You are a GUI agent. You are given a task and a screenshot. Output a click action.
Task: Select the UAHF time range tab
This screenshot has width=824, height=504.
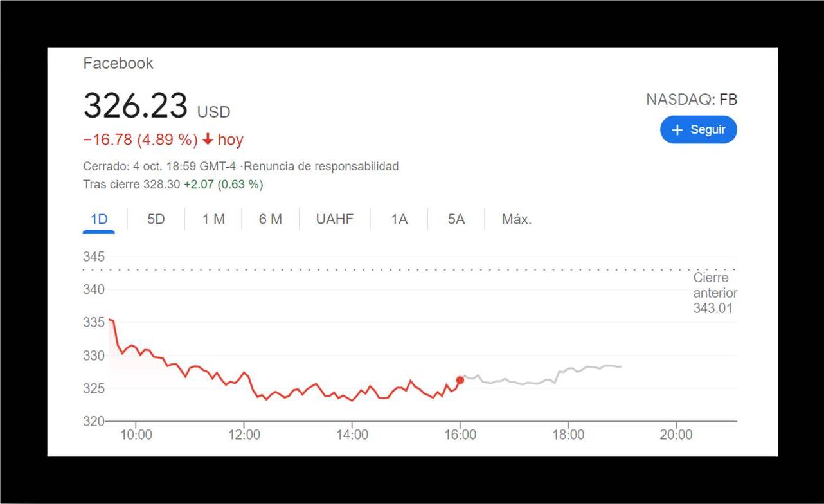pos(335,219)
